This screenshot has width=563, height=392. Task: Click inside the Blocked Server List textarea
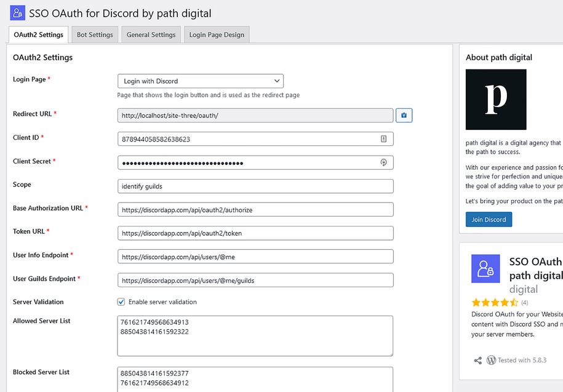pos(255,380)
